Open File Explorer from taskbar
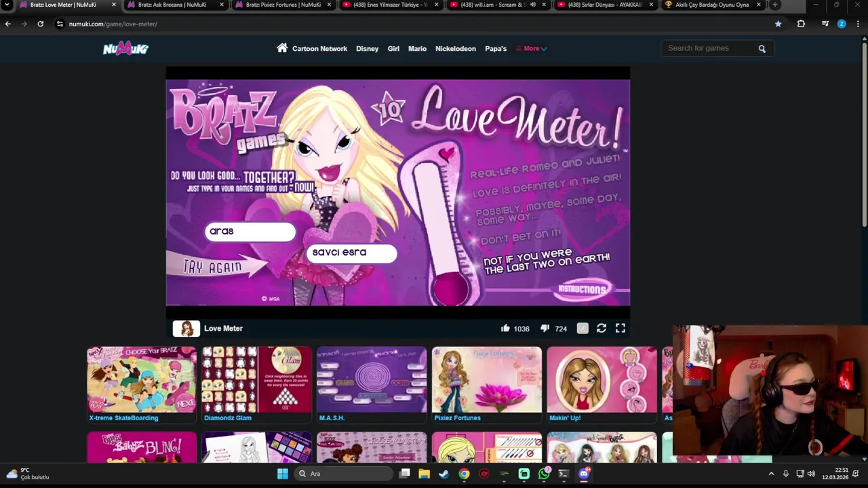Screen dimensions: 868x488 point(424,474)
